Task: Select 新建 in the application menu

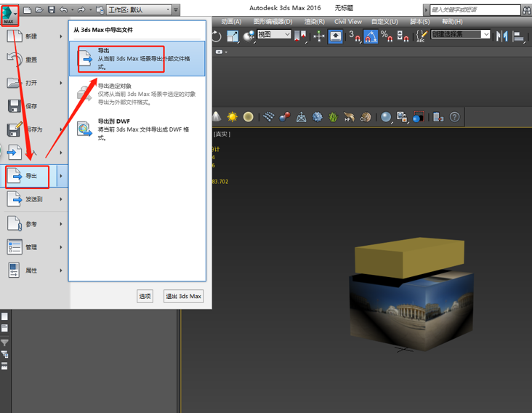Action: point(34,36)
